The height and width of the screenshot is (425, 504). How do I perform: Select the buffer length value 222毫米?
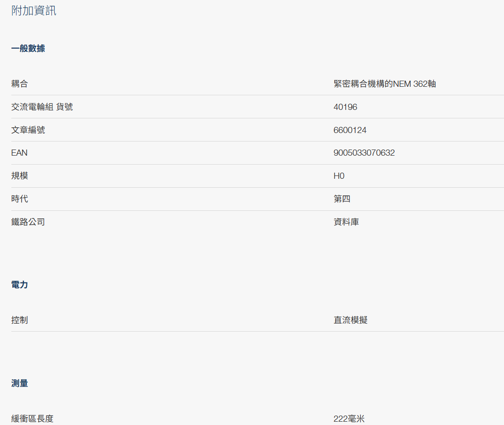click(x=349, y=418)
